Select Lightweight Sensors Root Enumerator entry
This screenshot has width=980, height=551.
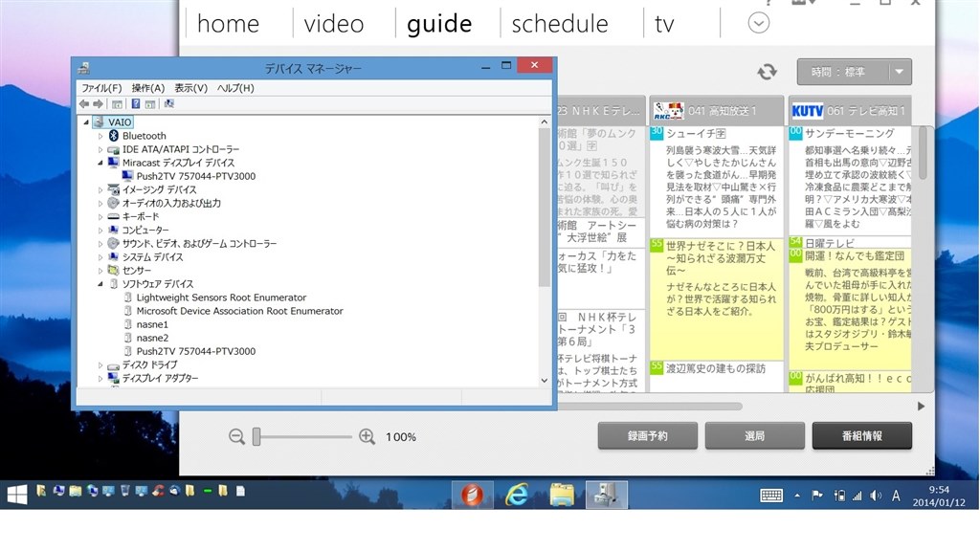221,298
